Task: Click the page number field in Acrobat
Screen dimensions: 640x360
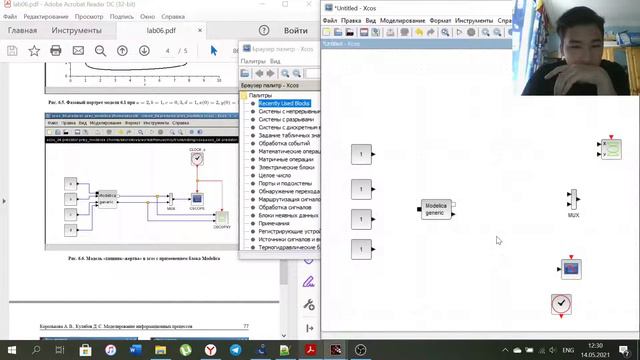Action: (168, 51)
